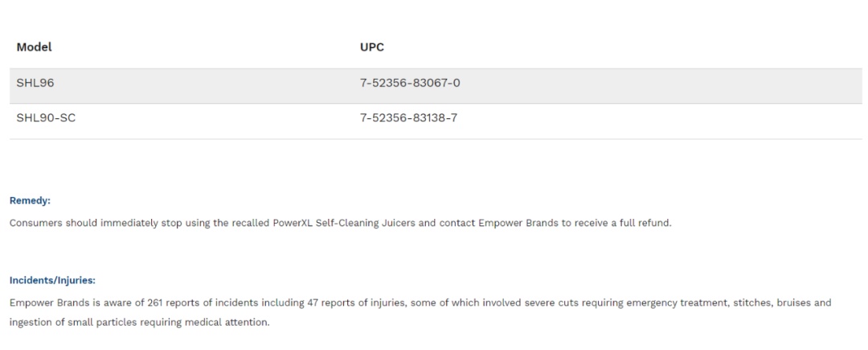Viewport: 868px width, 350px height.
Task: Click the UPC column header
Action: [x=372, y=47]
